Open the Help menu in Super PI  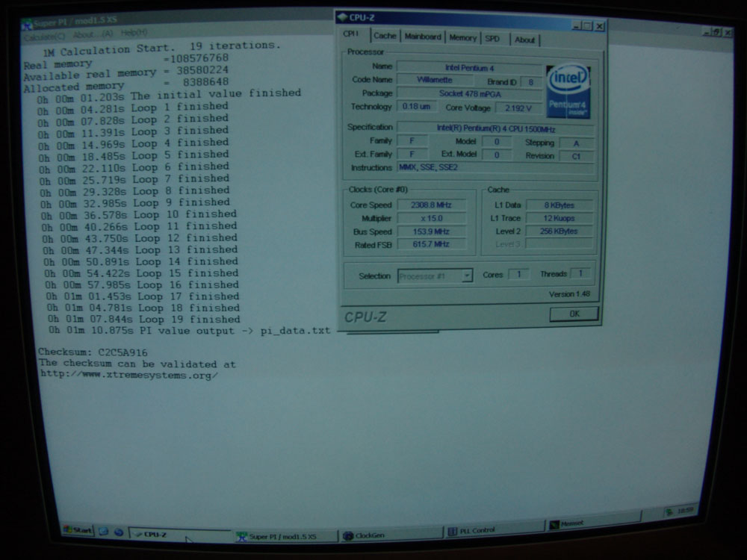134,32
